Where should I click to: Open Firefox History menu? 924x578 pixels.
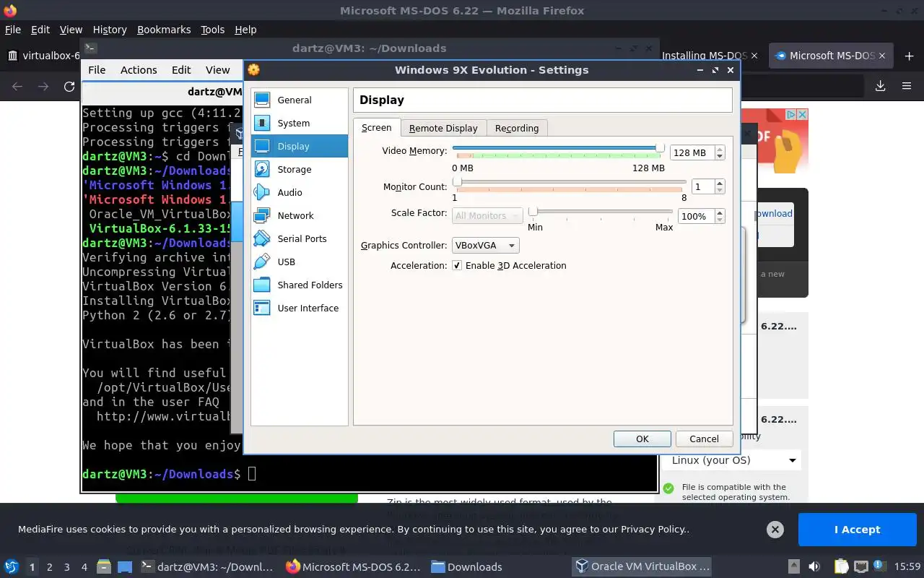click(x=110, y=30)
